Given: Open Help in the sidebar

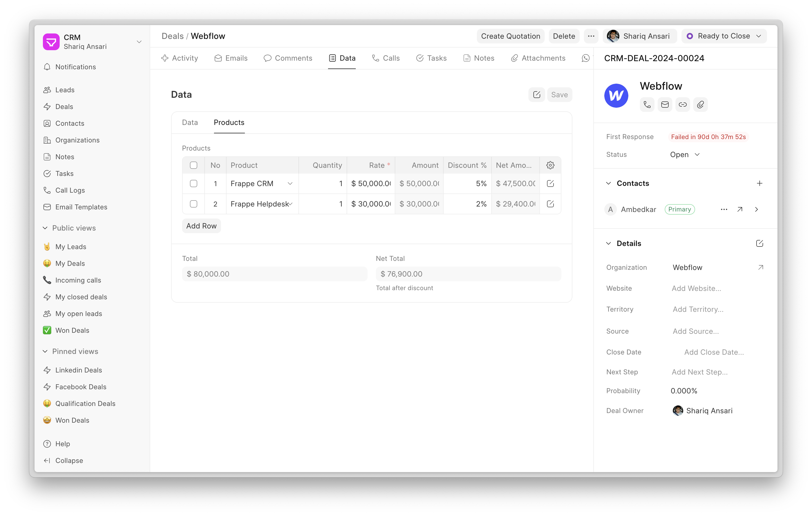Looking at the screenshot, I should (x=92, y=444).
